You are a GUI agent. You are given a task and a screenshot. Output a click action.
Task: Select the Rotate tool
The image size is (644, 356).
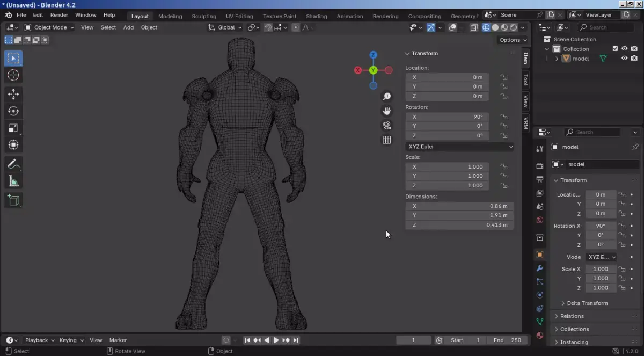(x=13, y=111)
